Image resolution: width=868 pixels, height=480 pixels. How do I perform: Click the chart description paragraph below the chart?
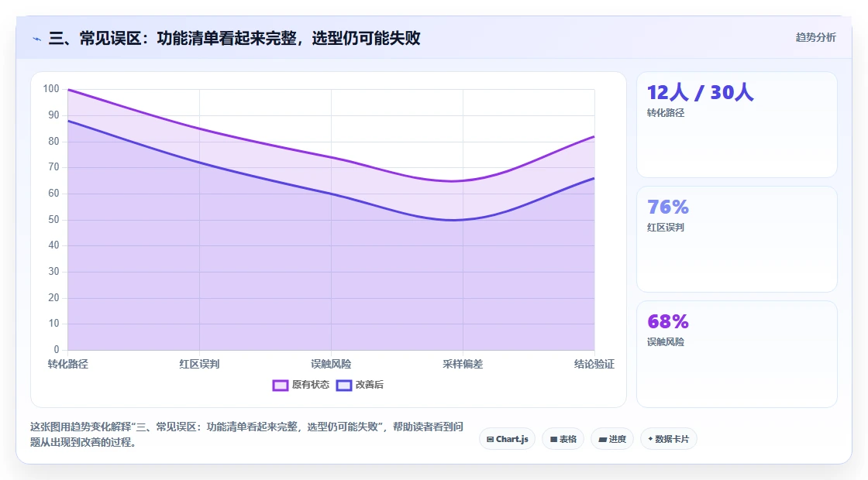click(x=246, y=434)
